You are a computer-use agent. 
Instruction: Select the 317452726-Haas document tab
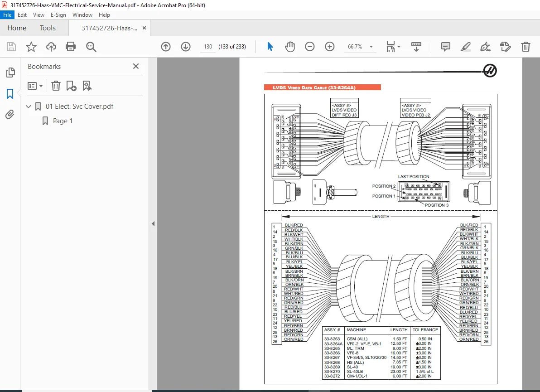coord(109,28)
